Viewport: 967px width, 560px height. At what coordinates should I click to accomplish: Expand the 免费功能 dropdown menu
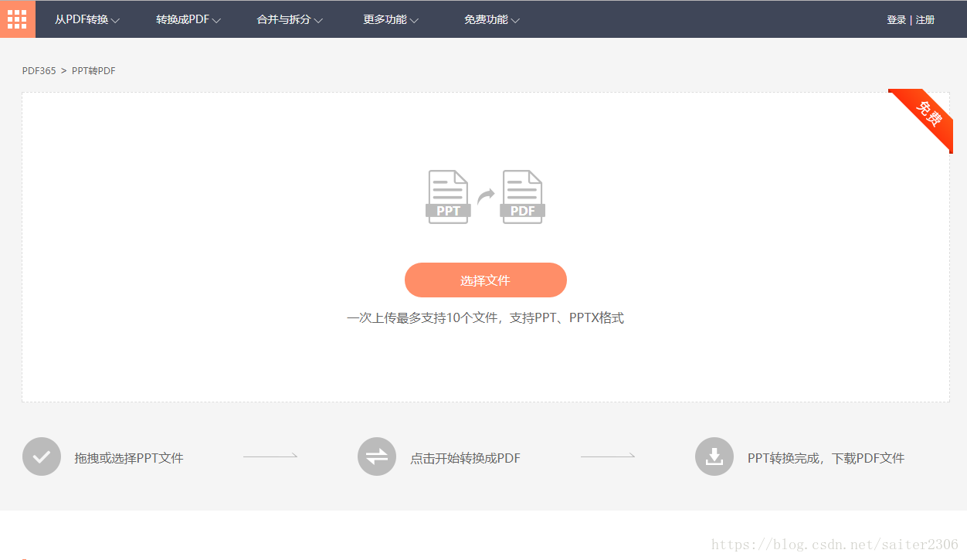click(x=492, y=20)
